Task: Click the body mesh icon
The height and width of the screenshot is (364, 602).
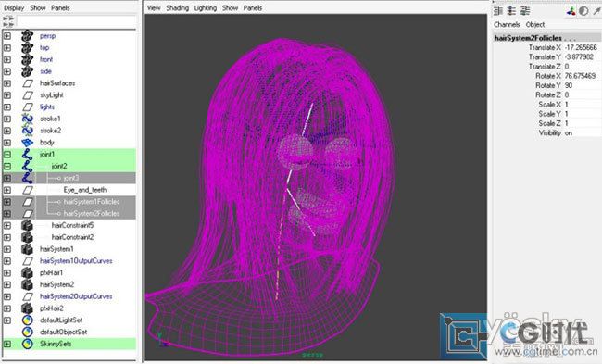Action: [x=27, y=143]
